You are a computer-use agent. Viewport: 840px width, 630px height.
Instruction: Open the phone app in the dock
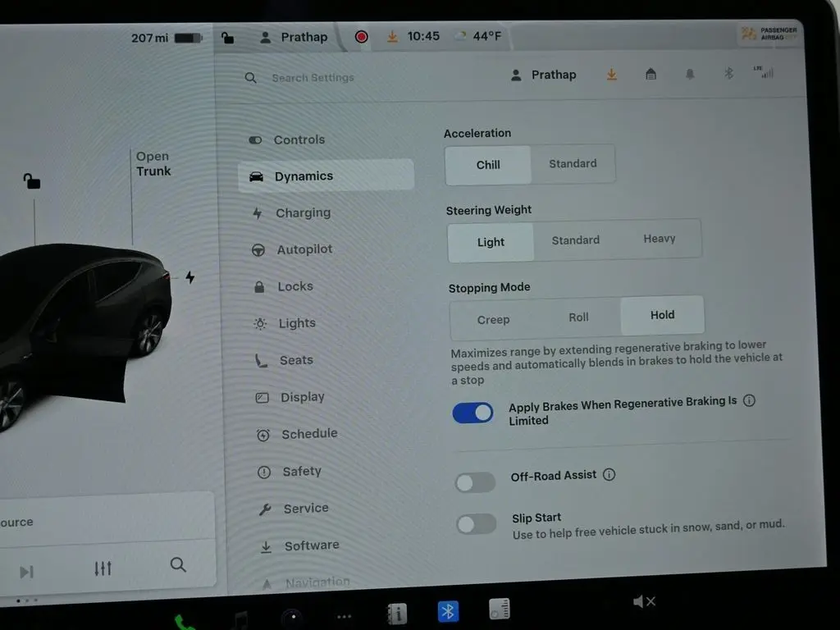[185, 621]
